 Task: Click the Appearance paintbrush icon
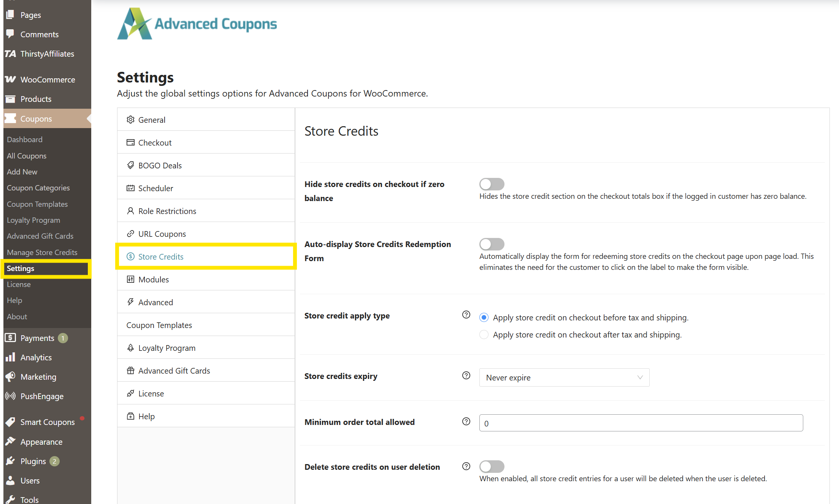click(x=10, y=441)
